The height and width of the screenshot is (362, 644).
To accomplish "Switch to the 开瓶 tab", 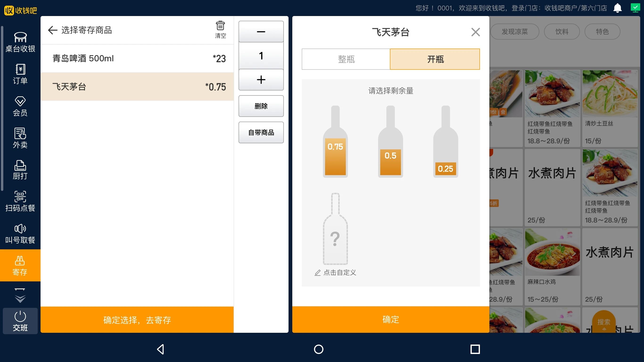I will (435, 59).
